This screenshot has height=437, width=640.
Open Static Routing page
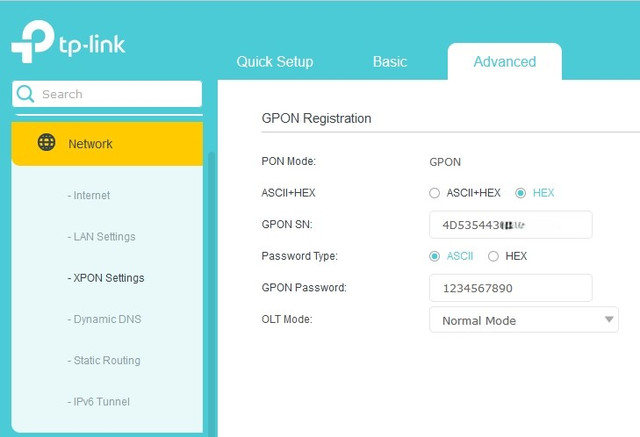coord(104,360)
